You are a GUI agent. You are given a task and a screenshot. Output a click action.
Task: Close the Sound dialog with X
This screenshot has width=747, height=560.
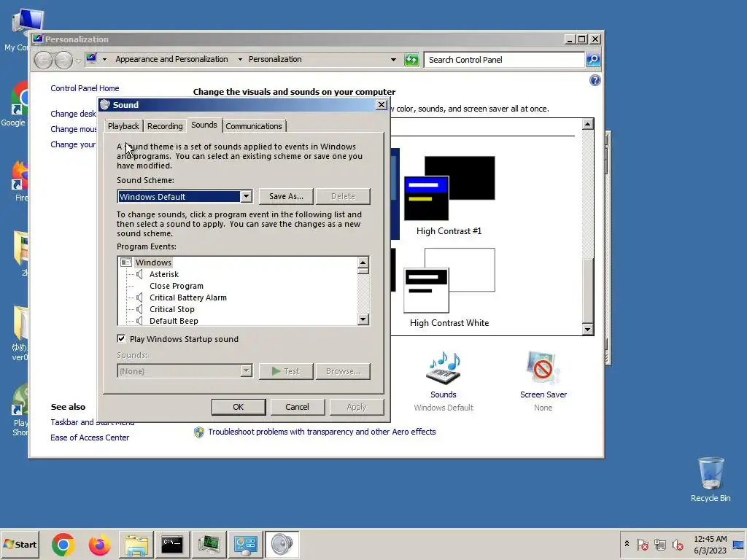pos(381,105)
